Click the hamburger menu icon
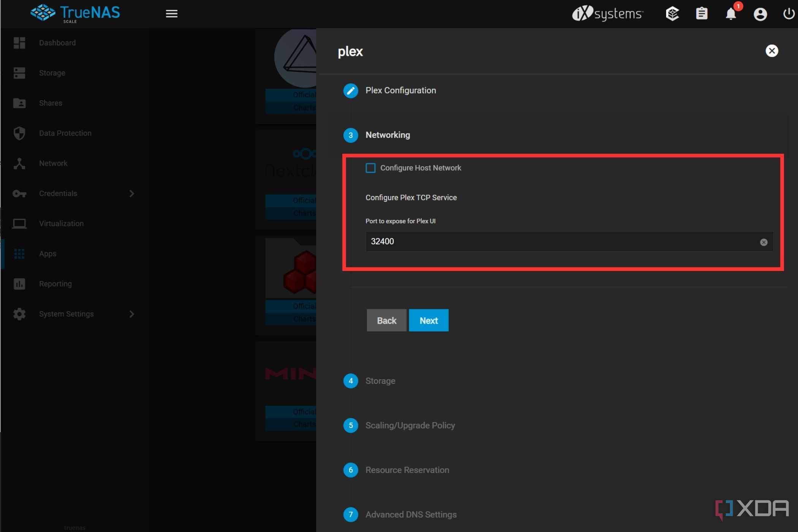798x532 pixels. (172, 13)
